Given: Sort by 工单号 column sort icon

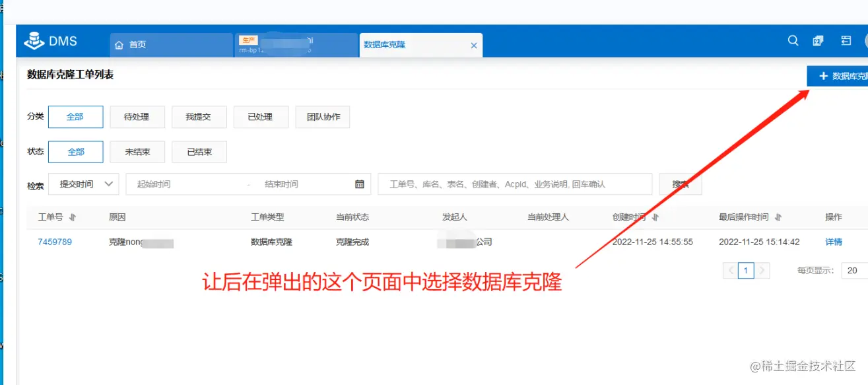Looking at the screenshot, I should click(73, 217).
